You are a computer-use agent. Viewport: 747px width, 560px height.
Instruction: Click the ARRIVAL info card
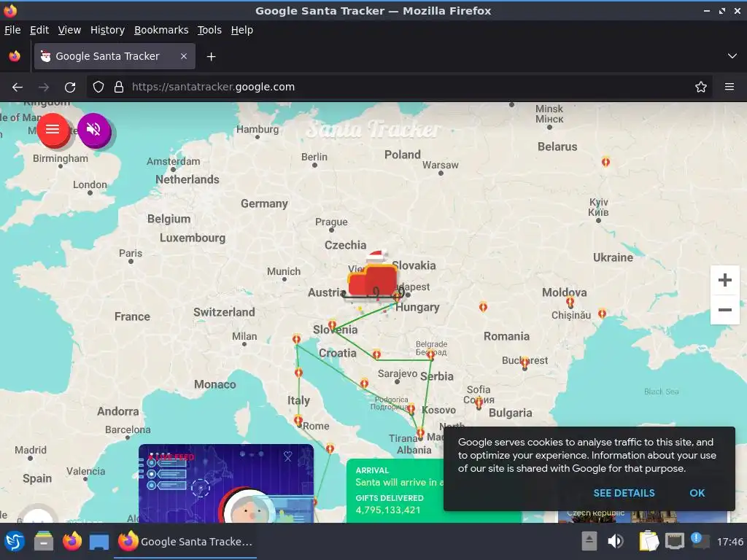coord(395,491)
